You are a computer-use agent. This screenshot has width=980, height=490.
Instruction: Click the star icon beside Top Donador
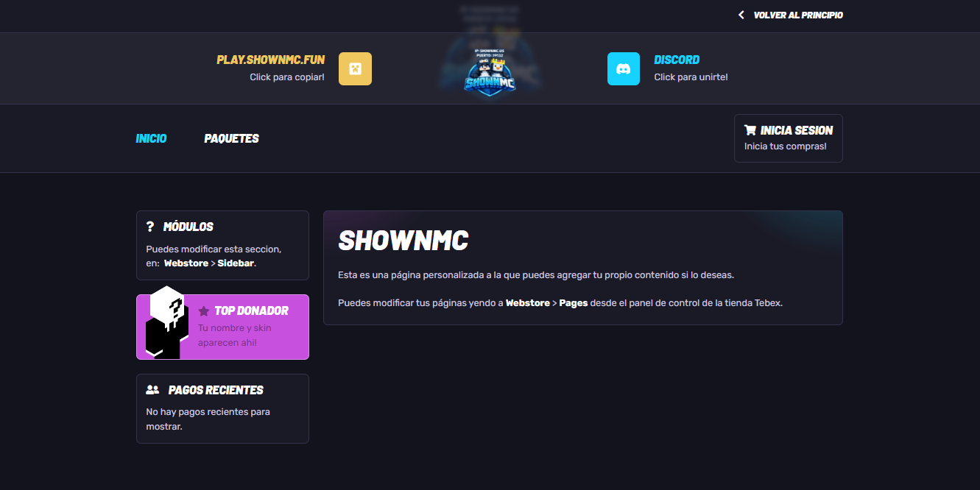[204, 310]
